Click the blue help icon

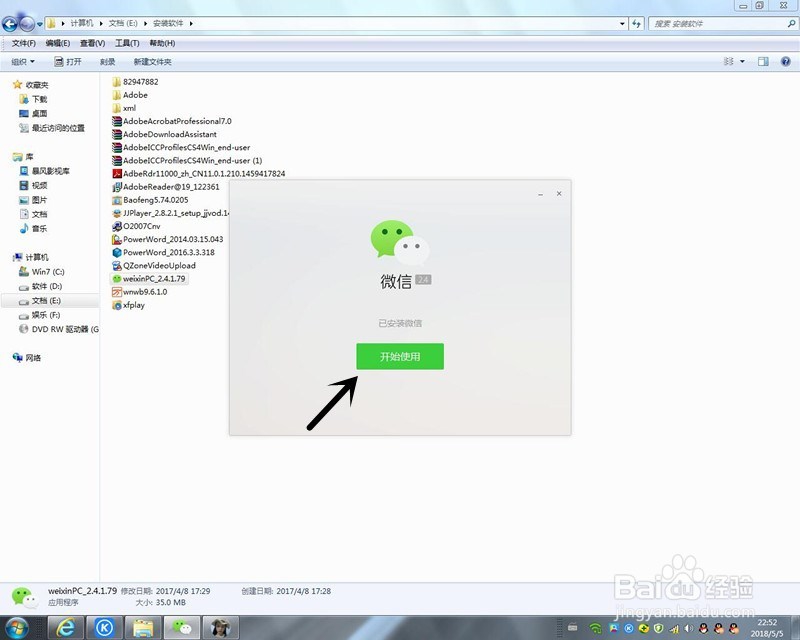pos(786,62)
